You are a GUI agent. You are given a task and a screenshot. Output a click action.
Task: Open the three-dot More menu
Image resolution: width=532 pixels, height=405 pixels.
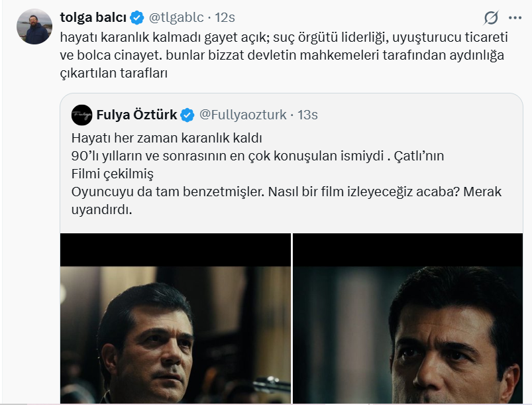515,17
